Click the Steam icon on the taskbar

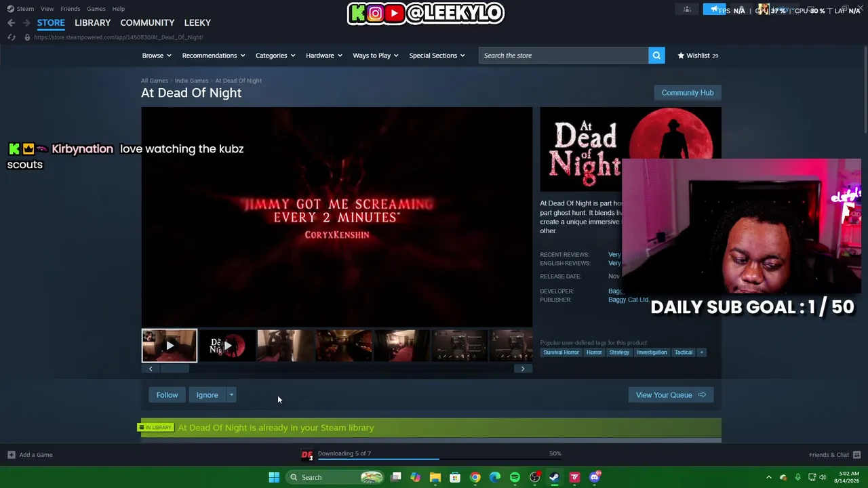coord(554,477)
